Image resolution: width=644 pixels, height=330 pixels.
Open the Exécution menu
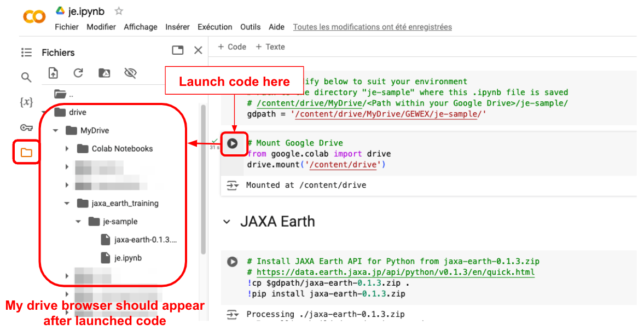coord(214,27)
